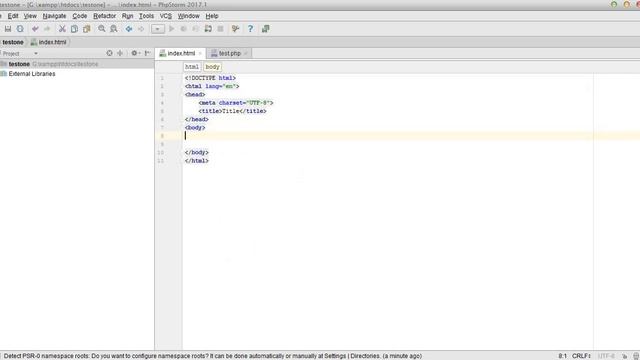Viewport: 640px width, 360px height.
Task: Click the Paste clipboard icon
Action: pos(87,29)
